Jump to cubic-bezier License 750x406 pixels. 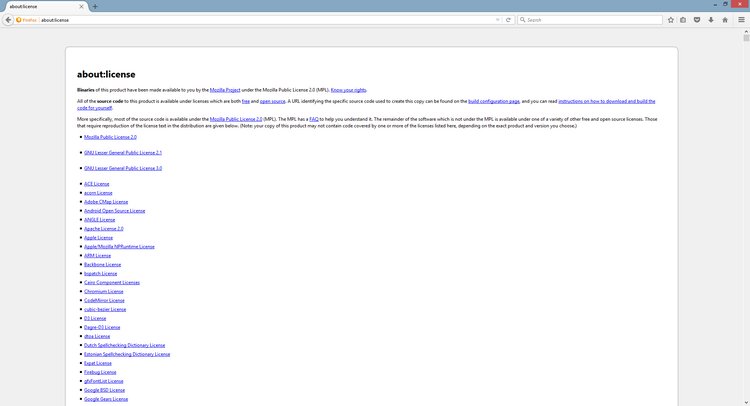click(x=105, y=309)
